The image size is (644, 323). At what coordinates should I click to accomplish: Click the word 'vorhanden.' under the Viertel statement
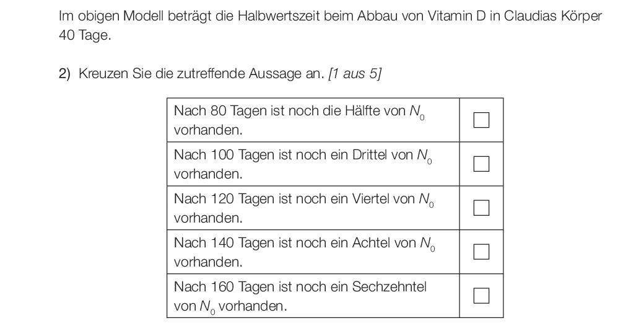tap(208, 218)
